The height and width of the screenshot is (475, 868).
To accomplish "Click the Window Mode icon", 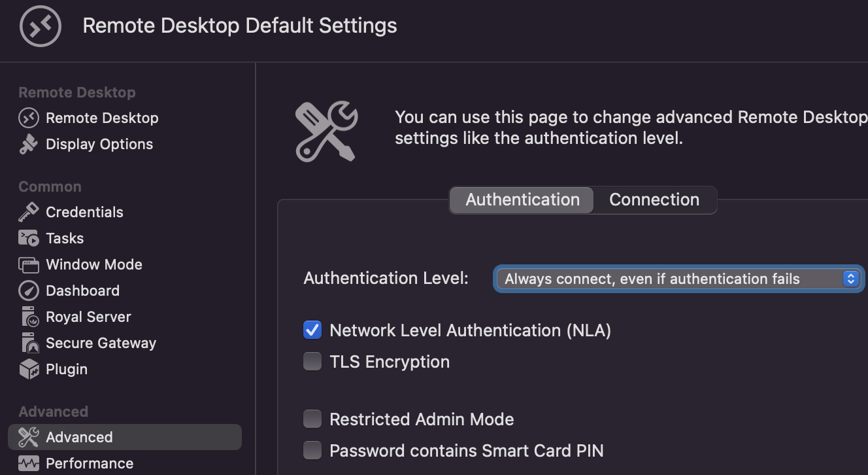I will pos(29,265).
